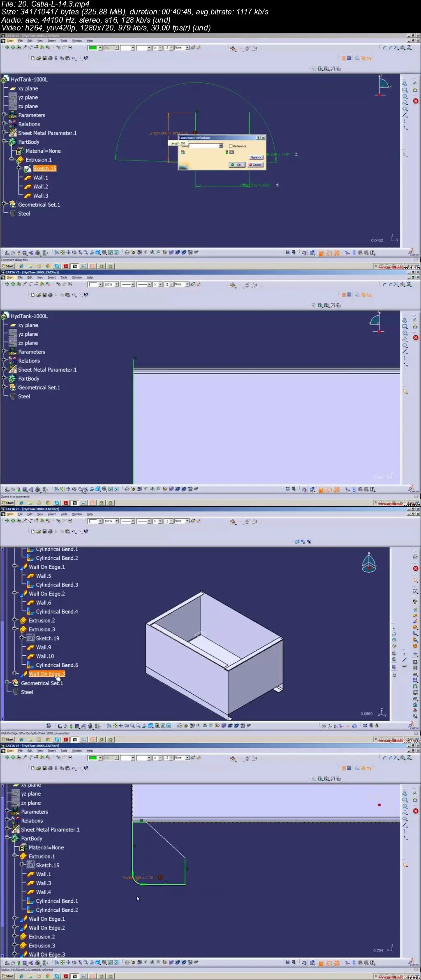The width and height of the screenshot is (421, 980).
Task: Open the Edit menu in second frame
Action: pyautogui.click(x=30, y=277)
